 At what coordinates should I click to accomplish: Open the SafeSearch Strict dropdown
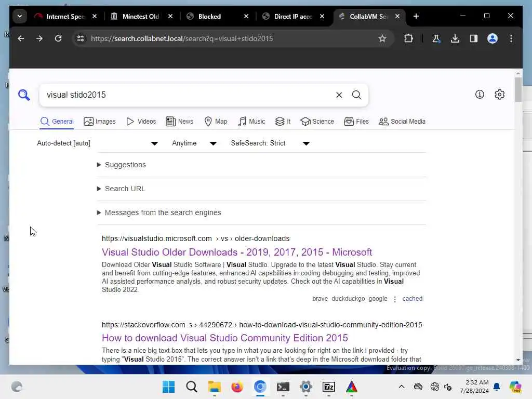(270, 143)
